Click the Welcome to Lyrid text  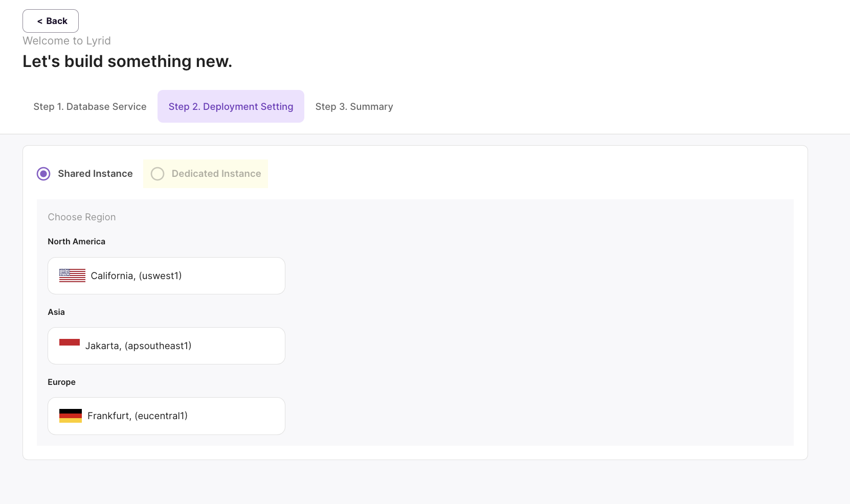(66, 41)
